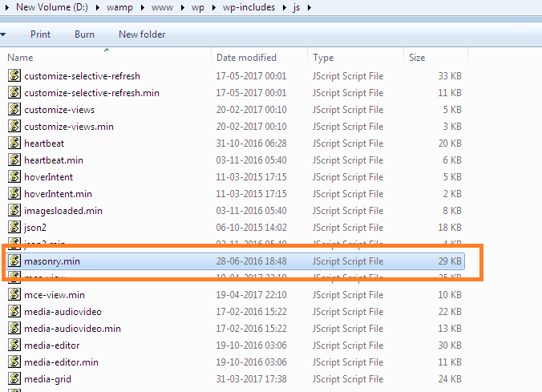Screen dimensions: 542x392
Task: Expand the breadcrumb arrow after wp
Action: (213, 7)
